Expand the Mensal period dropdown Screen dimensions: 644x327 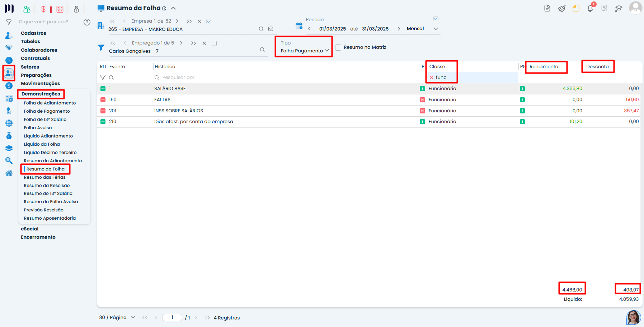436,29
